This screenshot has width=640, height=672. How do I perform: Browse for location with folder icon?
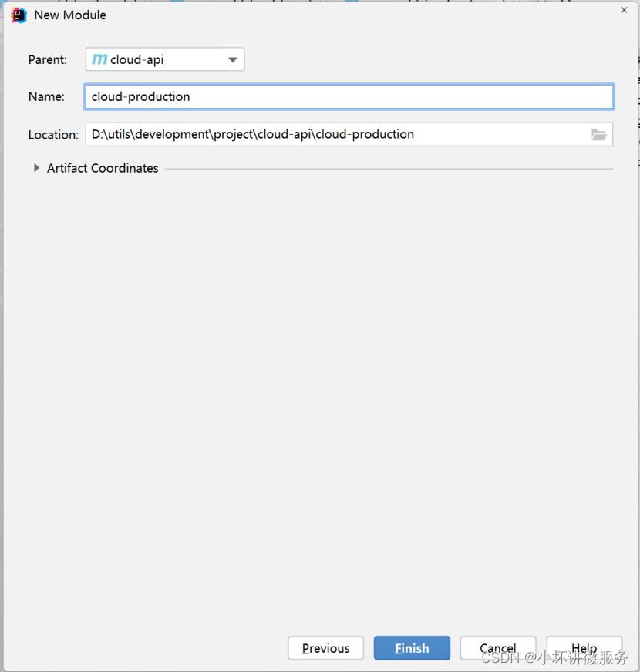(598, 135)
